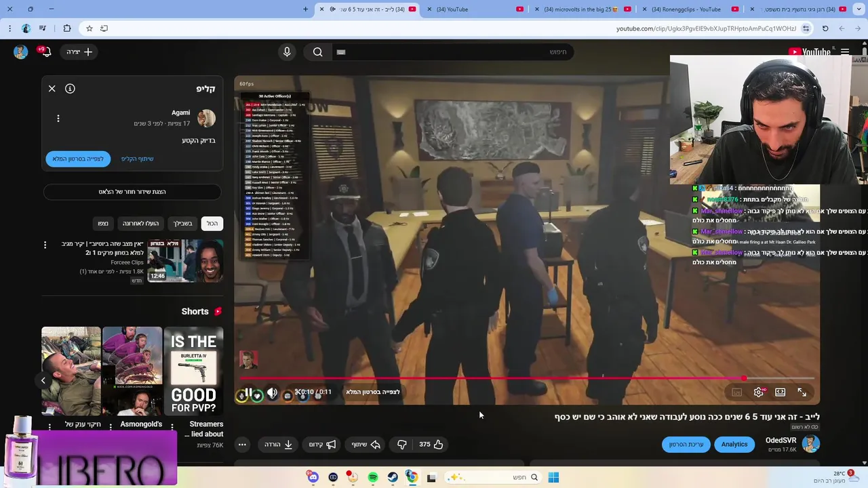The height and width of the screenshot is (488, 868).
Task: Open site info icon in address bar
Action: pos(806,28)
